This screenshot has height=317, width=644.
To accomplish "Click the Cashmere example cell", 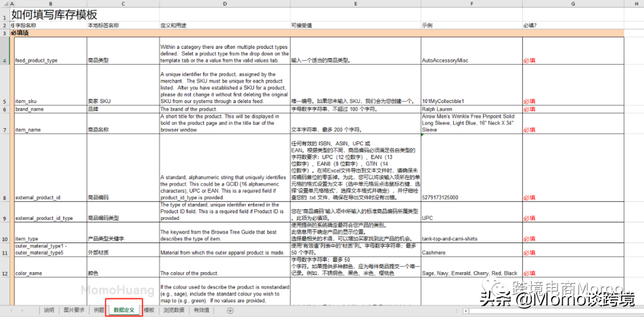I will point(472,250).
